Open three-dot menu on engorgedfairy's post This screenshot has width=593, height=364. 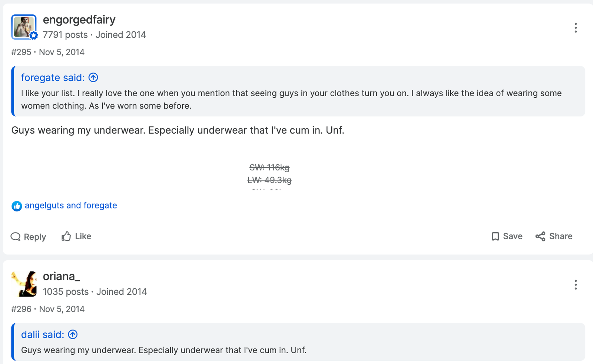pos(576,28)
